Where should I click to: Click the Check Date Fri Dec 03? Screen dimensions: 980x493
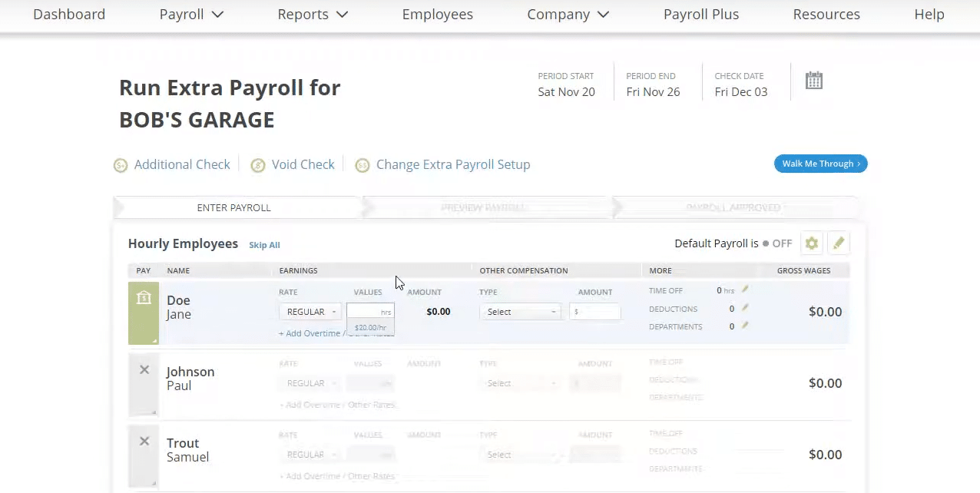click(741, 92)
